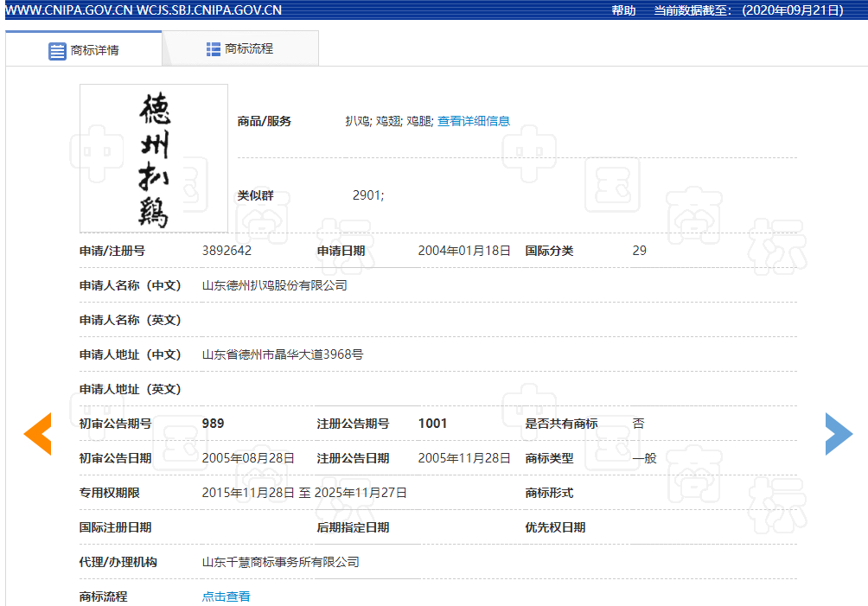Click the 商标形式 label

(549, 493)
